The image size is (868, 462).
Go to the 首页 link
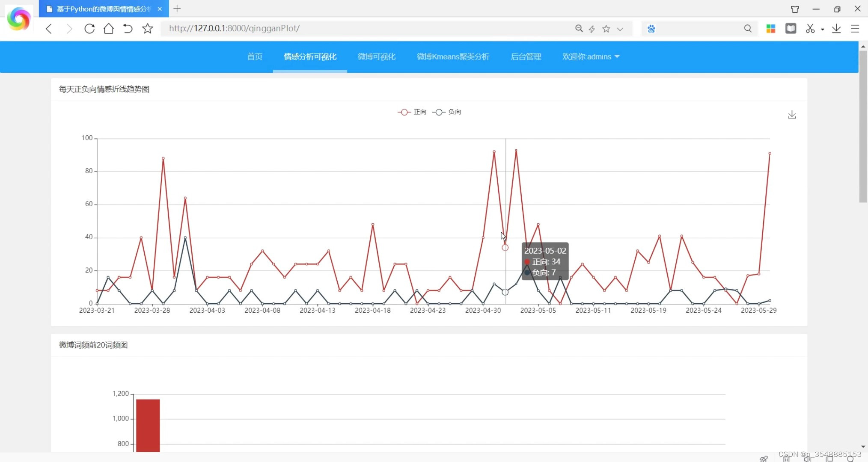(255, 56)
